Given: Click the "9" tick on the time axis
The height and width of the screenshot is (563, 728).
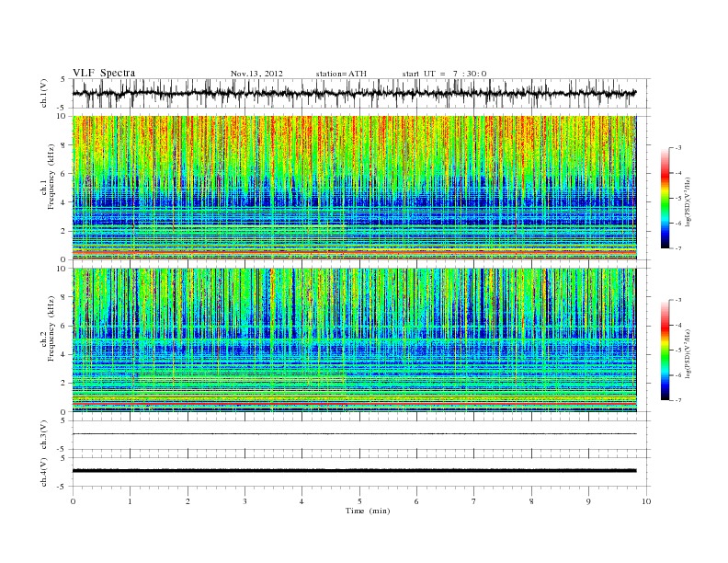Looking at the screenshot, I should (588, 501).
